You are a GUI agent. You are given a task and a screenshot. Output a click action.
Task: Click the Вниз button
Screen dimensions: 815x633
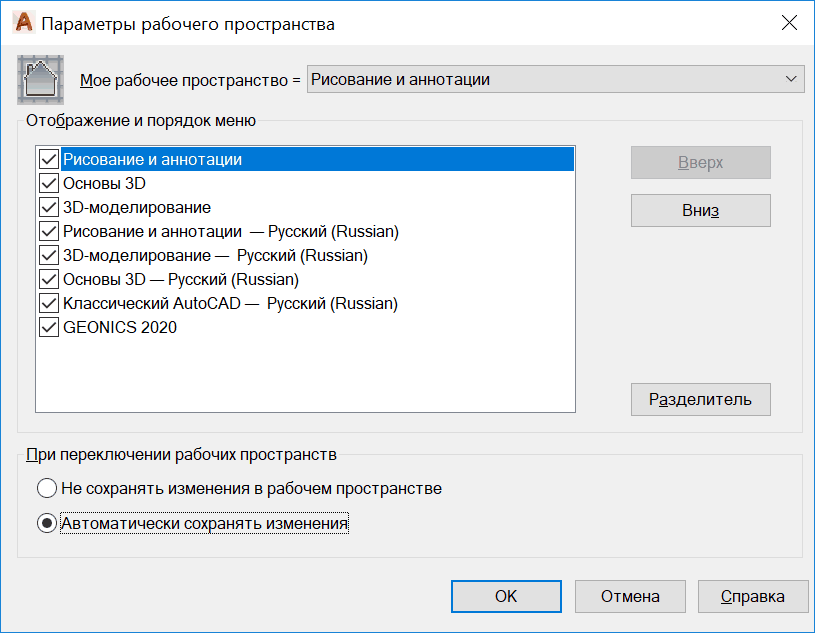tap(700, 211)
